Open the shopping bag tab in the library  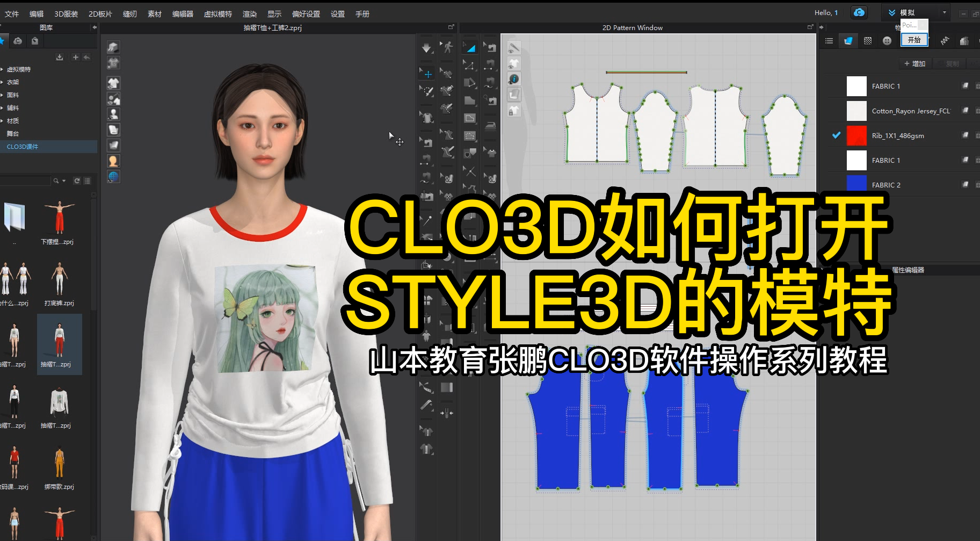coord(35,41)
